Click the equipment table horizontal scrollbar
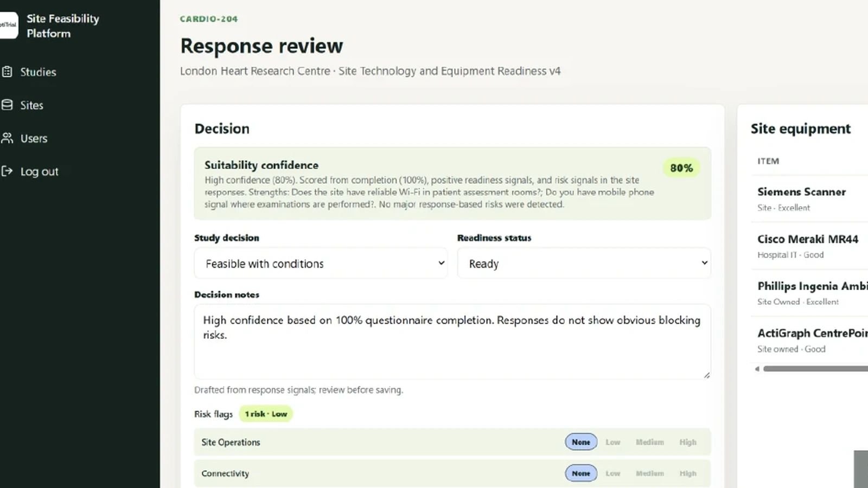 coord(815,369)
